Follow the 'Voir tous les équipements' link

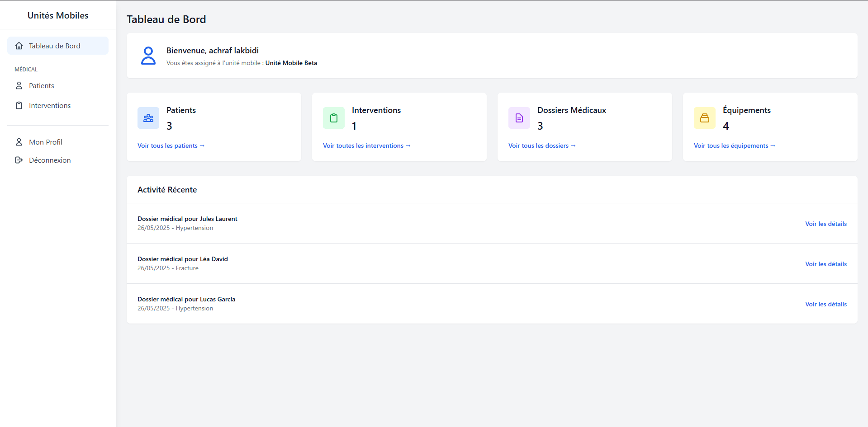(x=735, y=145)
